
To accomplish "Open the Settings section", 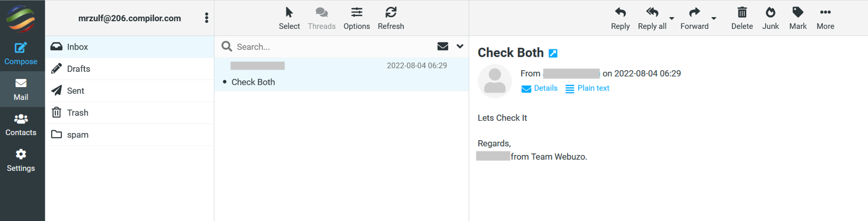I will (21, 161).
